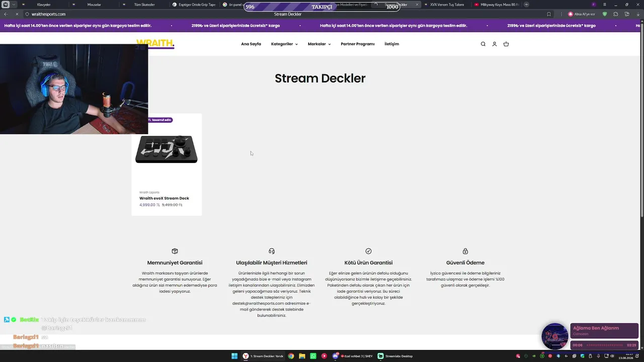644x362 pixels.
Task: Click the Stream Deckler page heading
Action: coord(320,78)
